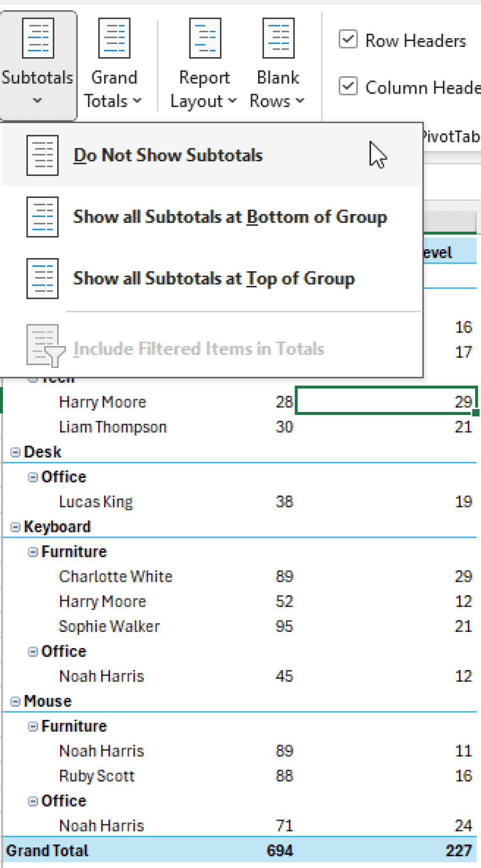The width and height of the screenshot is (481, 868).
Task: Collapse the Desk group
Action: tap(16, 451)
